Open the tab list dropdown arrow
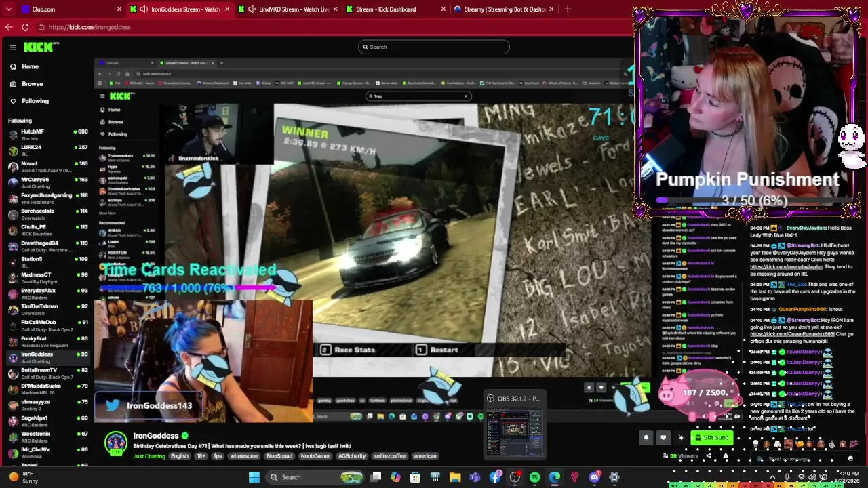 pos(9,9)
